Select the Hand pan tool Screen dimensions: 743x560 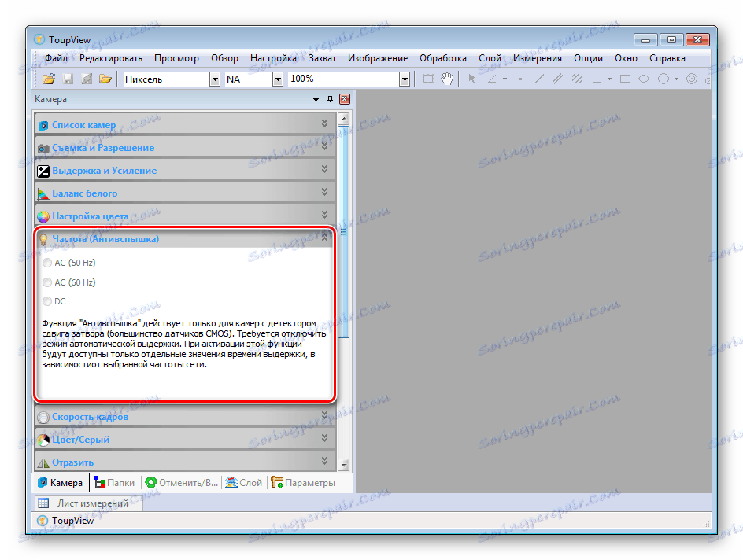point(447,79)
